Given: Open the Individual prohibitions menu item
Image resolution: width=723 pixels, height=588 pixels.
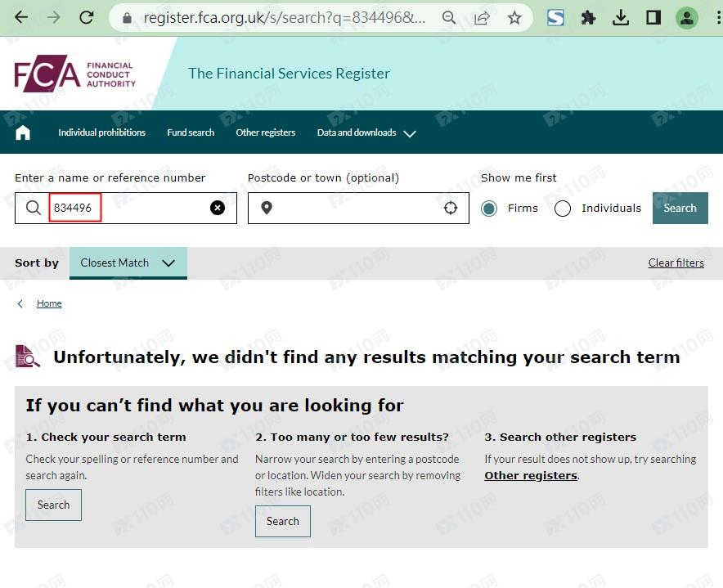Looking at the screenshot, I should [x=101, y=132].
